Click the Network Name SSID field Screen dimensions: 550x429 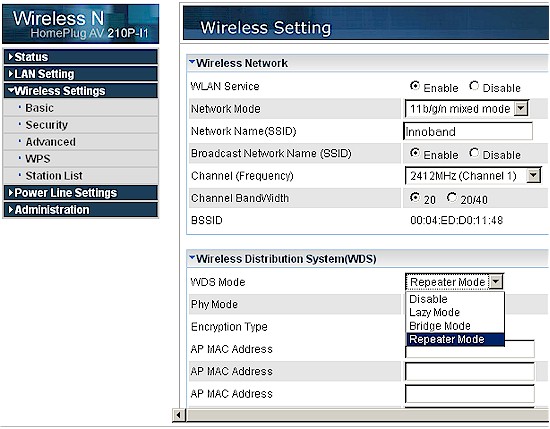tap(468, 132)
